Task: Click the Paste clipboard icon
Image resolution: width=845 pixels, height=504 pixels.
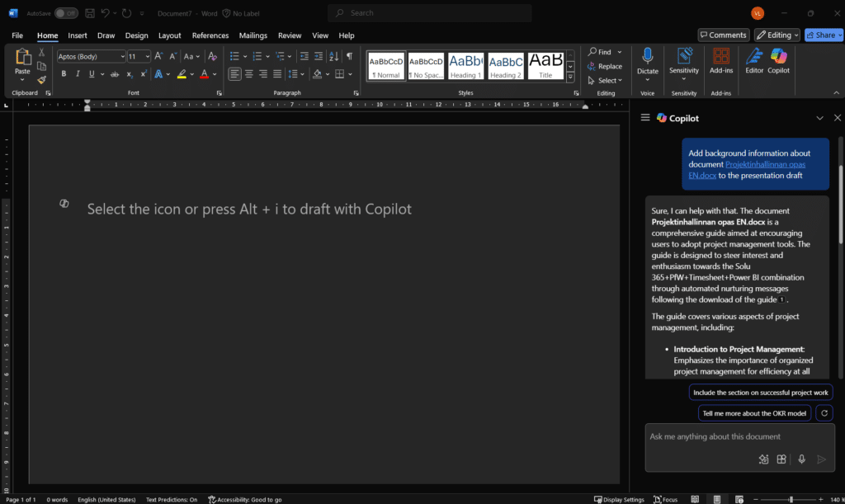Action: (22, 57)
